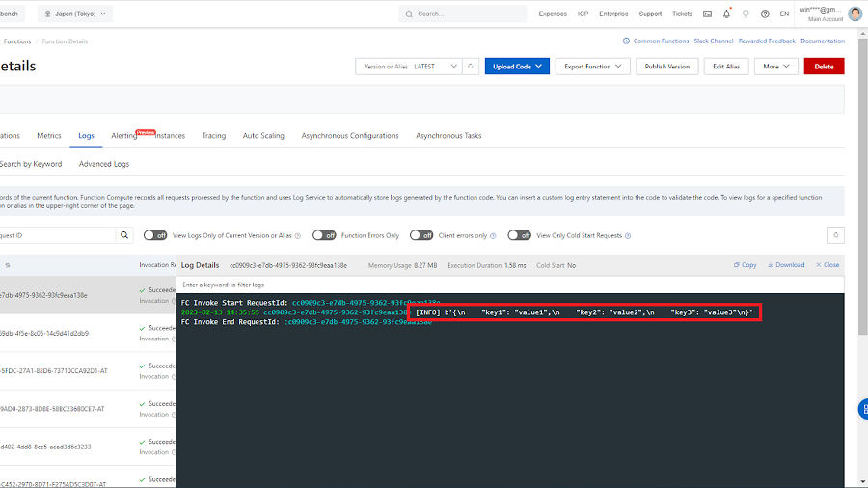
Task: Open the help question mark icon
Action: (765, 14)
